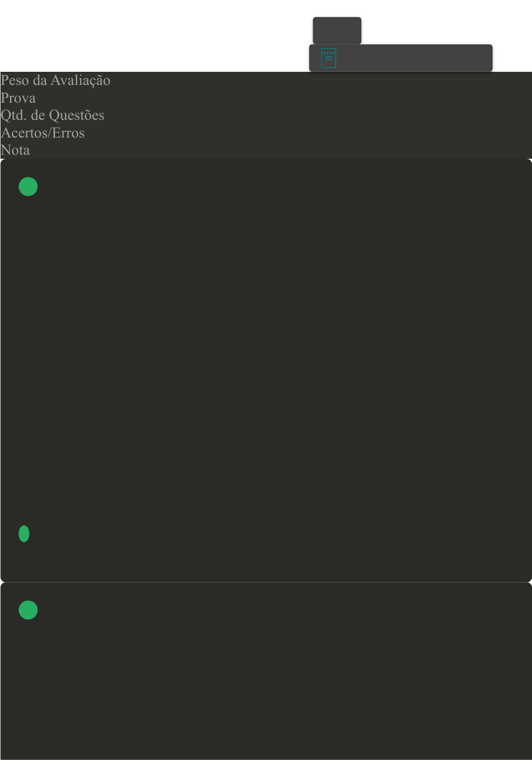Select the Peso da Avaliação label
The height and width of the screenshot is (760, 532).
[x=56, y=80]
